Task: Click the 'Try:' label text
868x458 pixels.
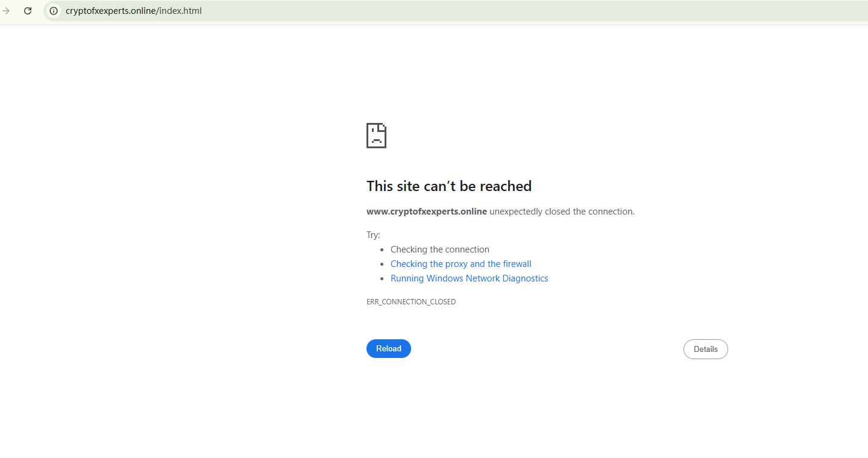Action: click(373, 235)
